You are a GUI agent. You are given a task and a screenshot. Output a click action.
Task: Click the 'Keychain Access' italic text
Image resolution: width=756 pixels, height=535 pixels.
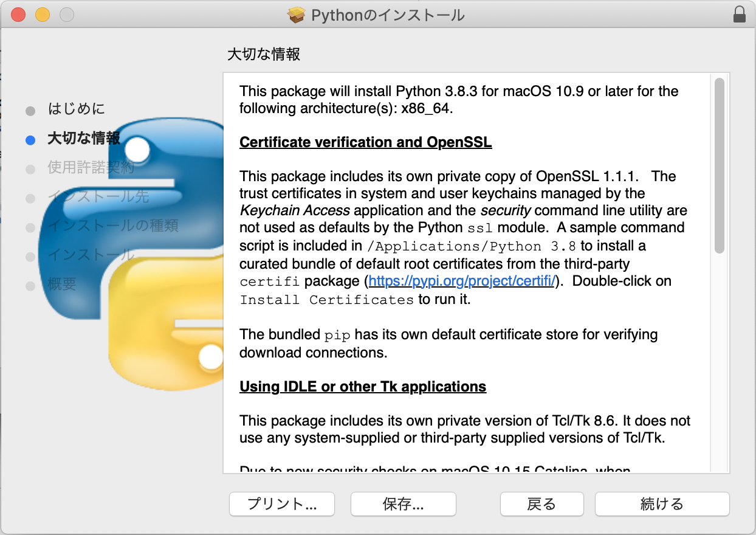point(295,211)
